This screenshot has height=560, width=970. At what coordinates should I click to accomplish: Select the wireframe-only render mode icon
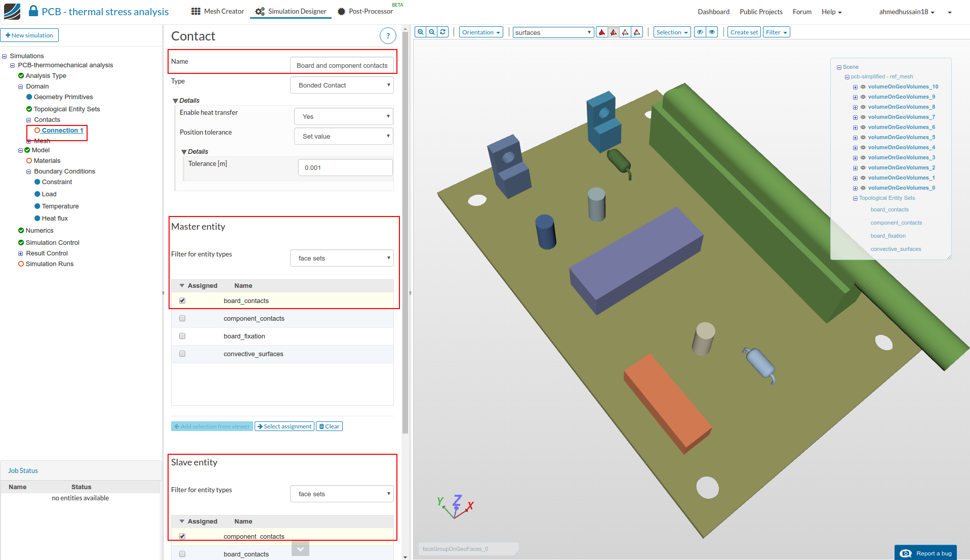625,32
